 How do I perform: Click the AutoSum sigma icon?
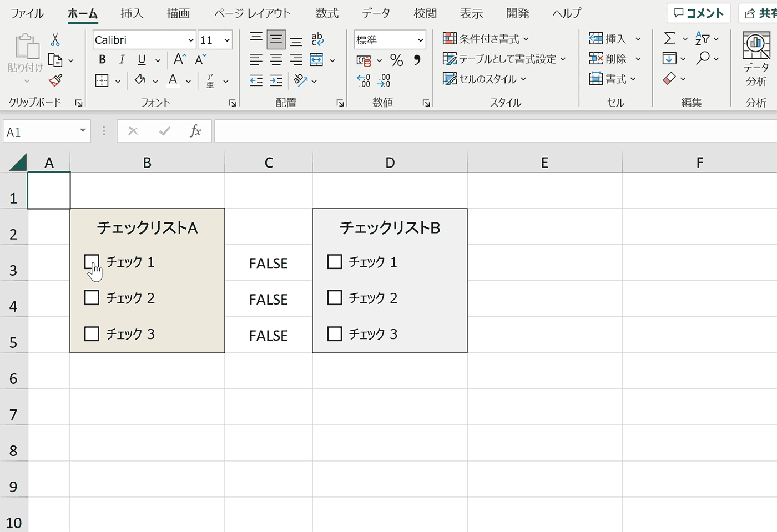click(x=670, y=39)
